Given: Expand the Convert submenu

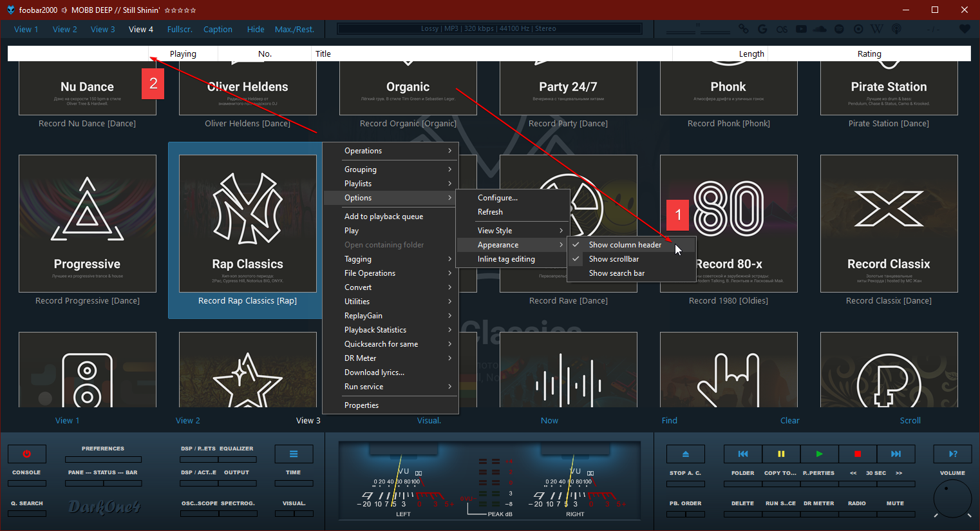Looking at the screenshot, I should pos(391,287).
